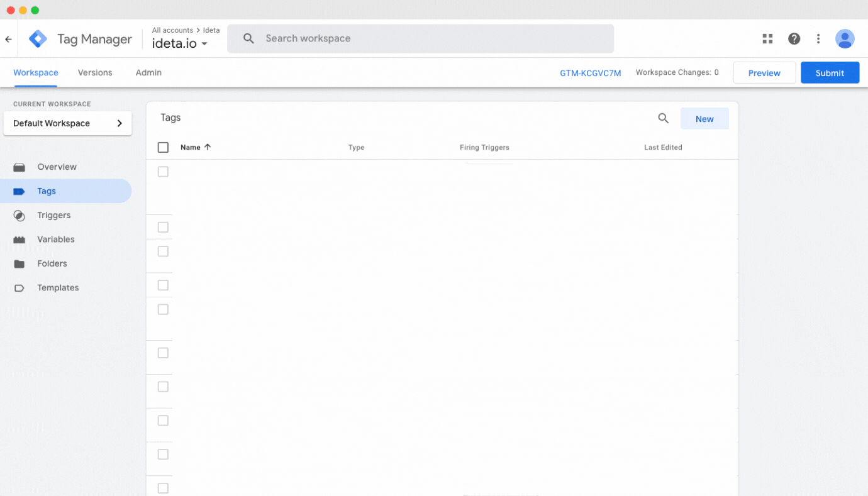Screen dimensions: 868x496
Task: Open the three-dot more options menu
Action: point(818,39)
